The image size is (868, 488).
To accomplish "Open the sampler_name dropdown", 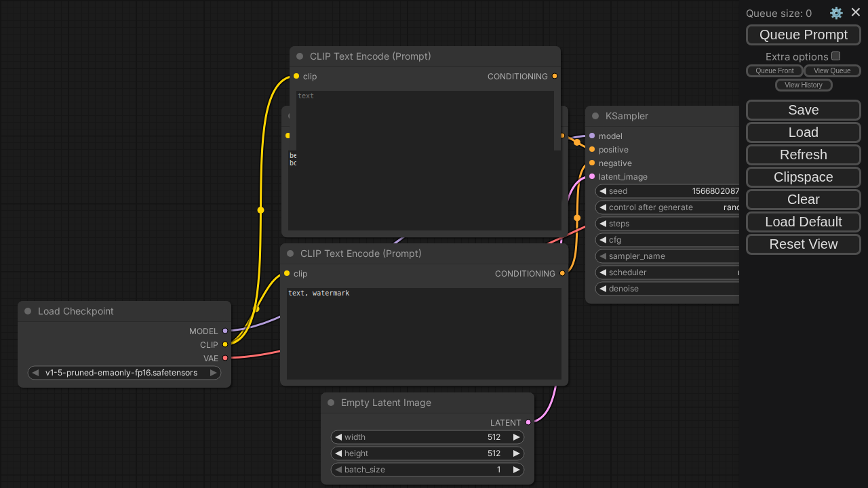I will click(x=668, y=256).
